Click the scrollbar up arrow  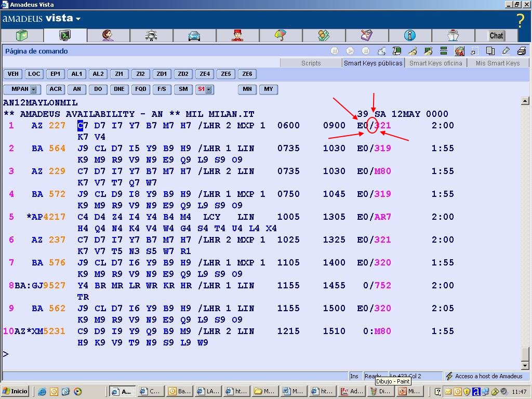pos(525,101)
